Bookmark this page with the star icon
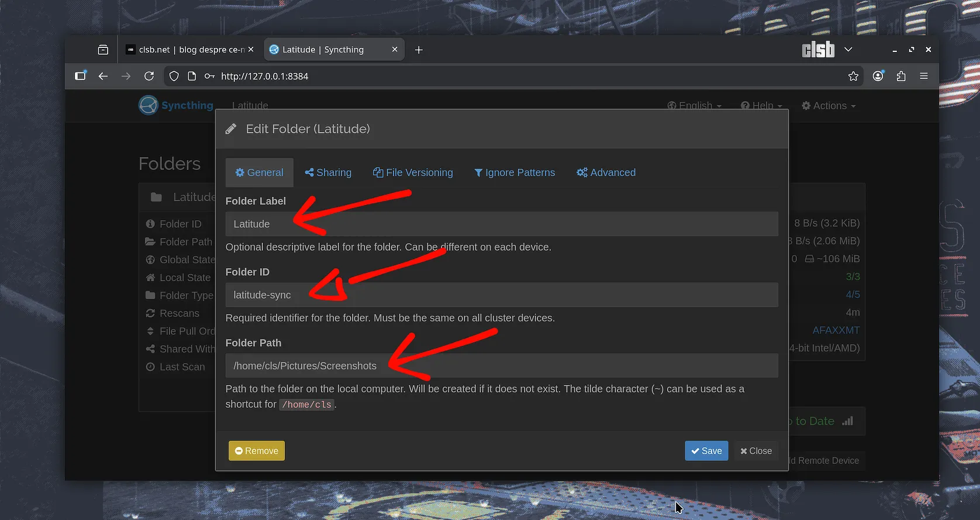Viewport: 980px width, 520px height. (x=853, y=76)
